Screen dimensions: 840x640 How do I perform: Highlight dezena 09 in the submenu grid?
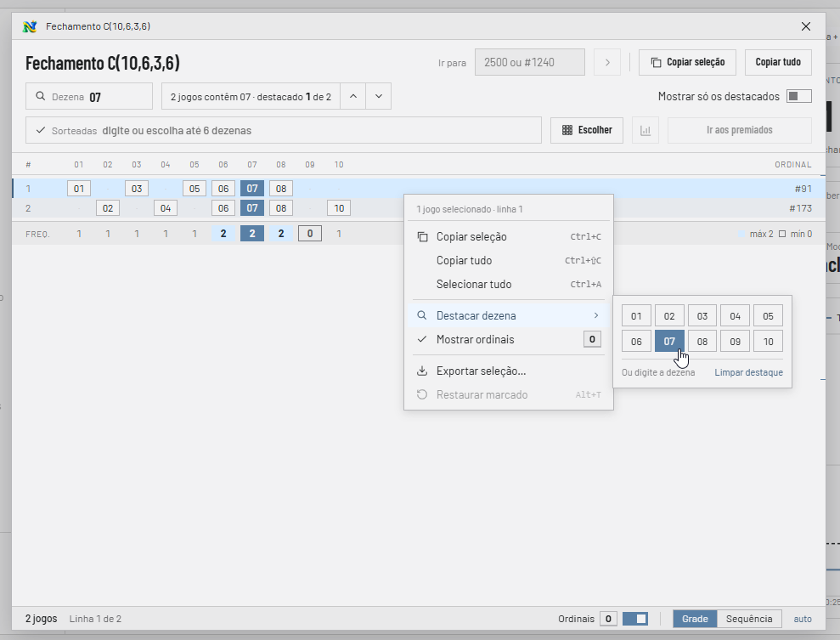click(735, 342)
